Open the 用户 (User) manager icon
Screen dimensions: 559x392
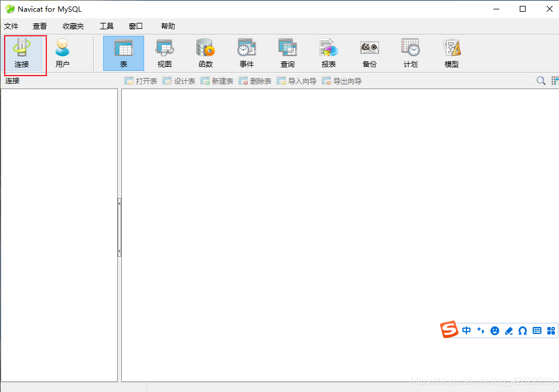pos(62,53)
